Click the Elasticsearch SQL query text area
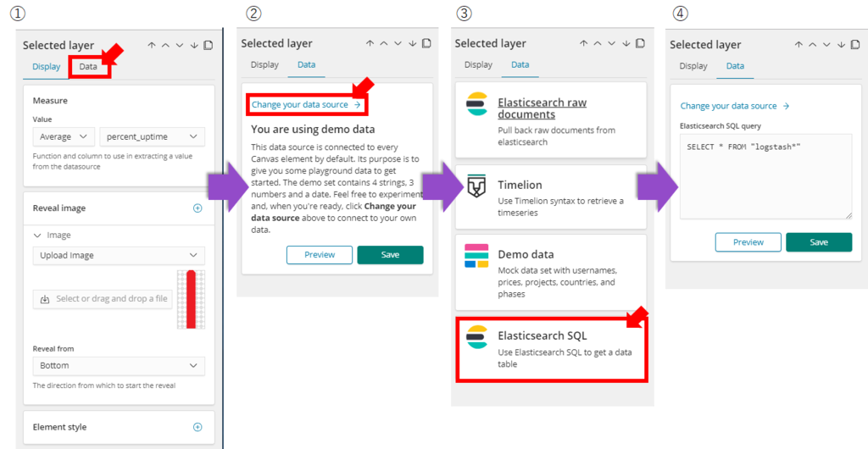Screen dimensions: 868x449 (x=766, y=176)
